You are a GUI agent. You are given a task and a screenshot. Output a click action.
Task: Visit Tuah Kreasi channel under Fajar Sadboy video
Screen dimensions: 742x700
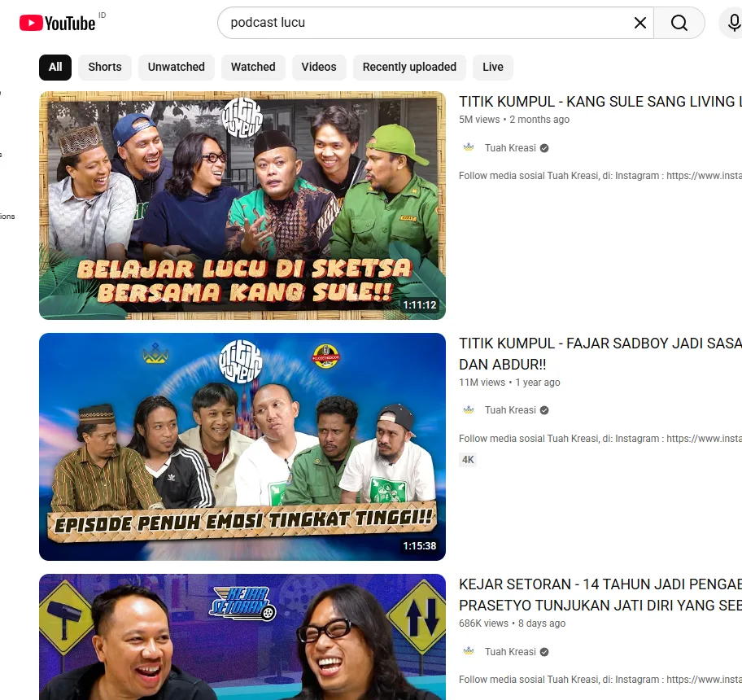pos(510,410)
